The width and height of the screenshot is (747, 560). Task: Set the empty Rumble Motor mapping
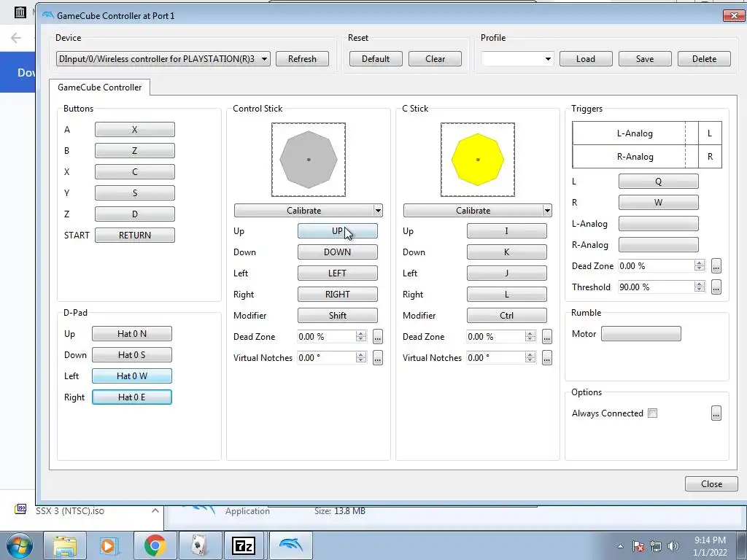point(641,334)
